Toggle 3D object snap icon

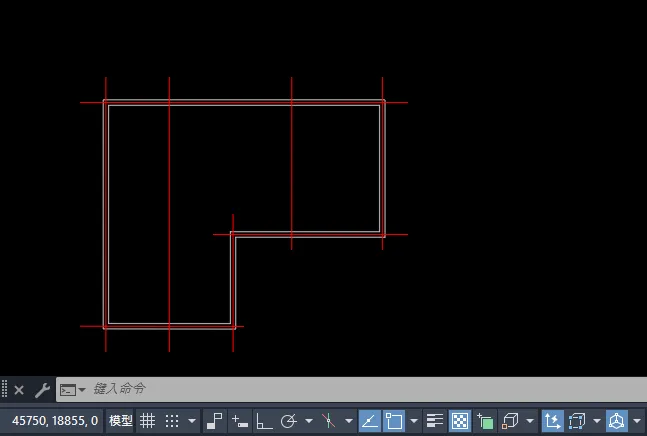(x=510, y=421)
